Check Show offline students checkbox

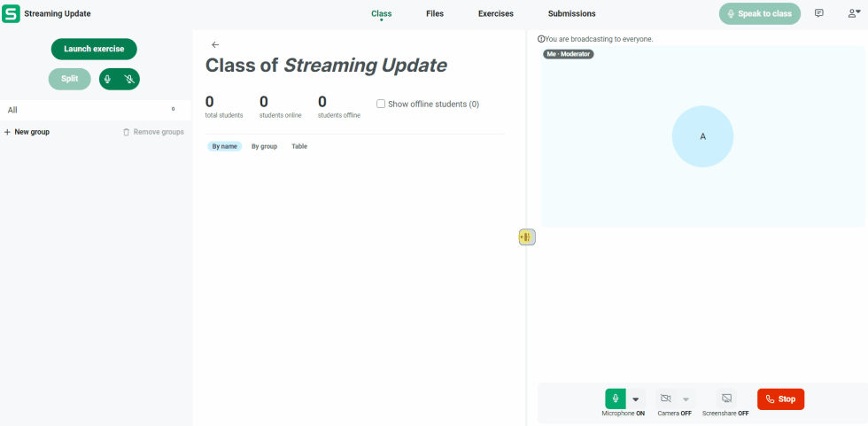pos(381,104)
